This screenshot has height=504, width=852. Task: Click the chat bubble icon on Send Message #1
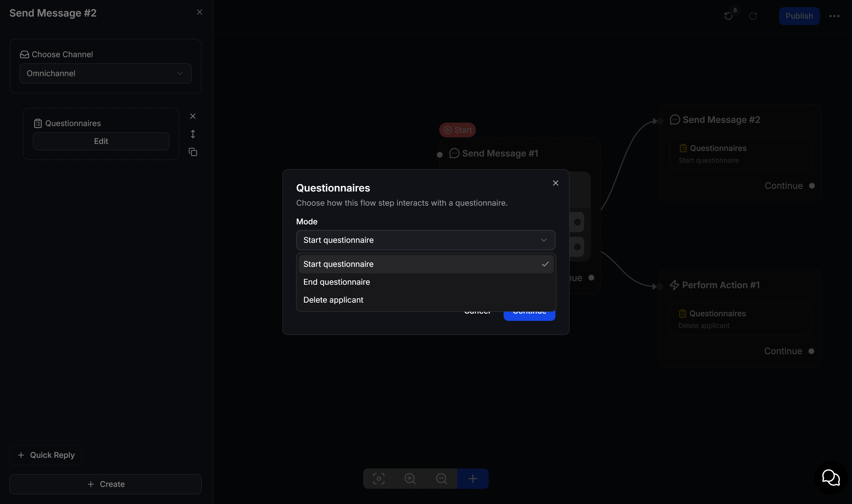(x=454, y=154)
